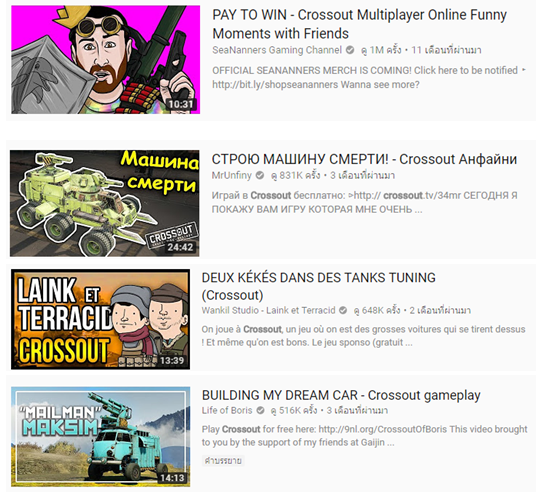Open the PAY TO WIN Crossout video title
This screenshot has width=542, height=494.
pos(359,24)
